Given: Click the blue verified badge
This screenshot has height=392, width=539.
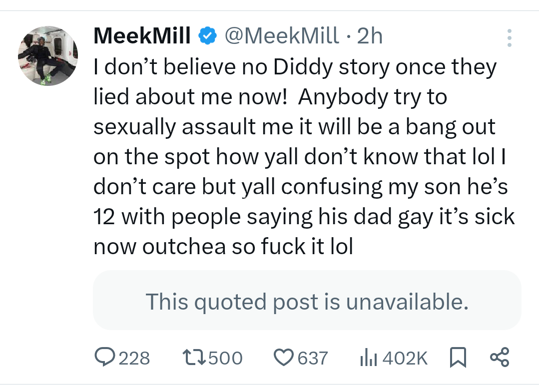Looking at the screenshot, I should coord(207,36).
